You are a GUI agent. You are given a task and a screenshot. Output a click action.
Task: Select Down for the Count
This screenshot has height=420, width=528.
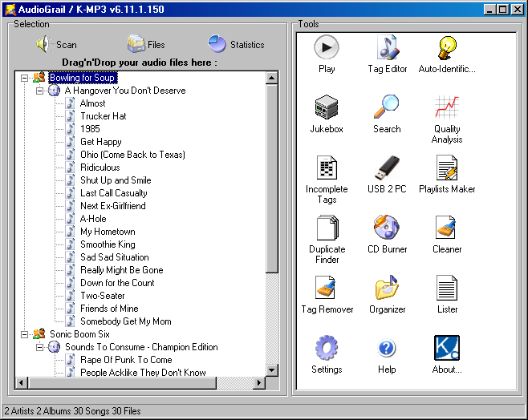117,282
